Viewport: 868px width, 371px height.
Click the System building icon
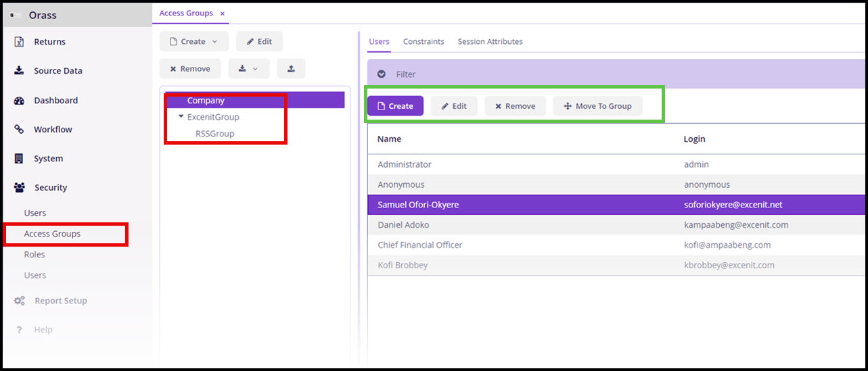pyautogui.click(x=20, y=159)
